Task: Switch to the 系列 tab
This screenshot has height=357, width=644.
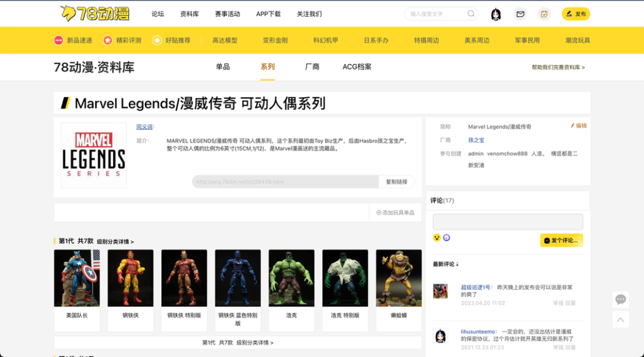Action: click(267, 67)
